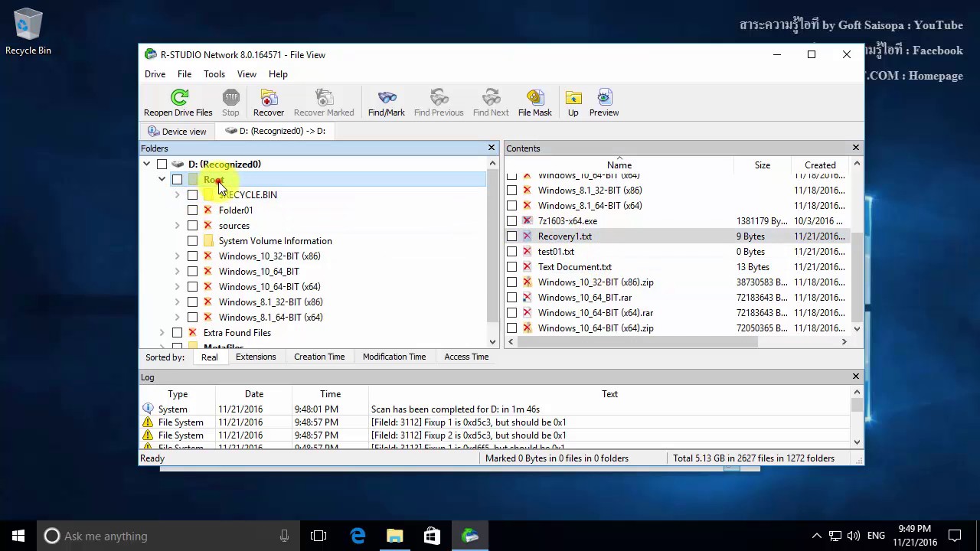Sort by Creation Time
The width and height of the screenshot is (980, 551).
319,357
